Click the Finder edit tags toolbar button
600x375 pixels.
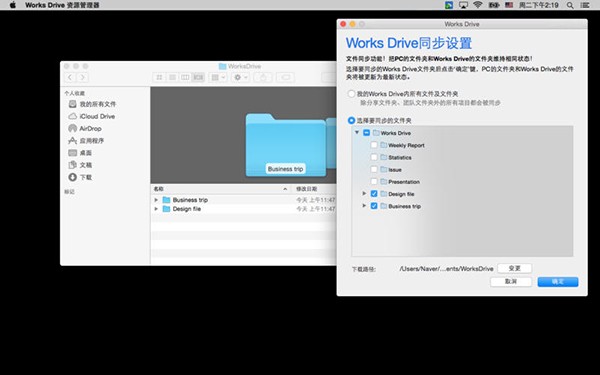pyautogui.click(x=285, y=77)
